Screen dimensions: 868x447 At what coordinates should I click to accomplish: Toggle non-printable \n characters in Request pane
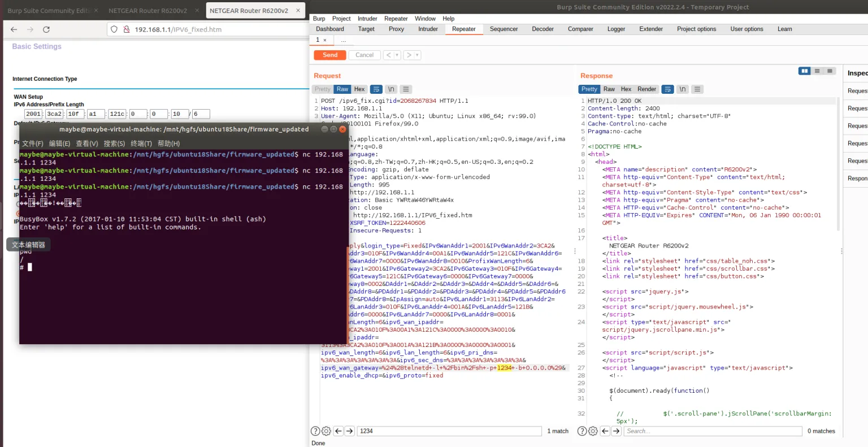tap(391, 89)
